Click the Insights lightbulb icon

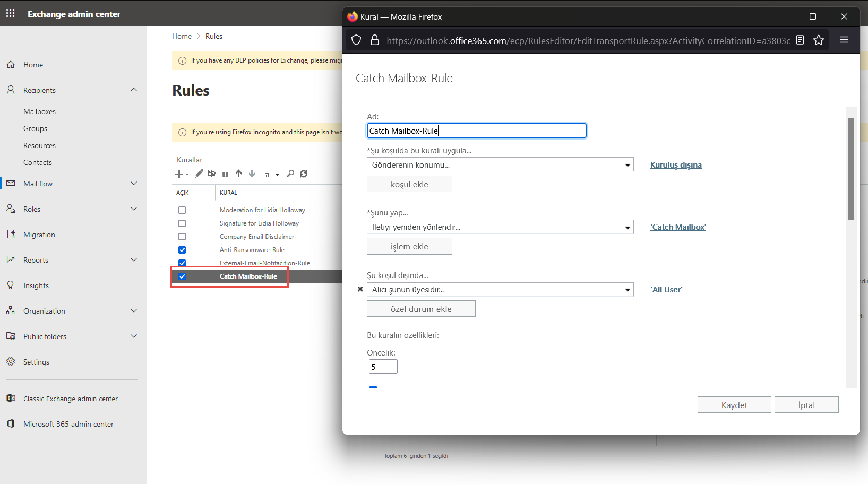[x=11, y=285]
